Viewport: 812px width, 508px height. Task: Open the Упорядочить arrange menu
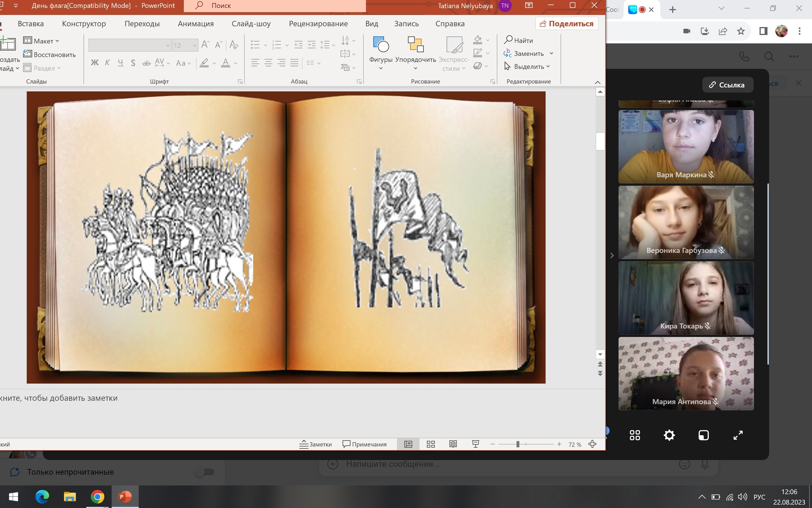[x=416, y=53]
